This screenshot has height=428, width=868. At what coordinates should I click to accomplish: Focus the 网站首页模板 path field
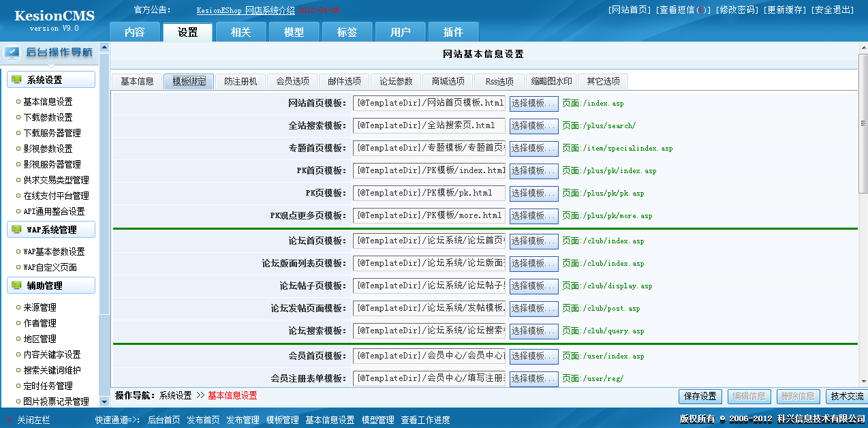coord(429,104)
